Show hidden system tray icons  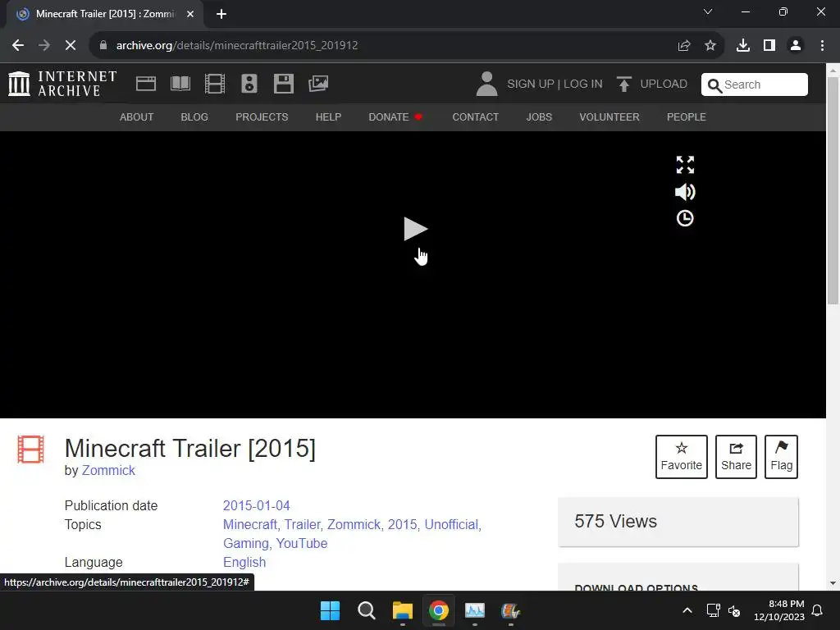click(687, 610)
